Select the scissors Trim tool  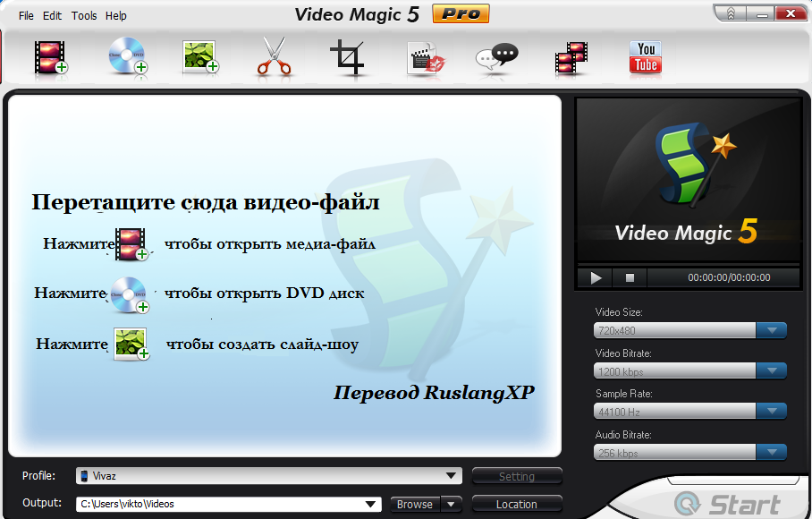[x=274, y=56]
